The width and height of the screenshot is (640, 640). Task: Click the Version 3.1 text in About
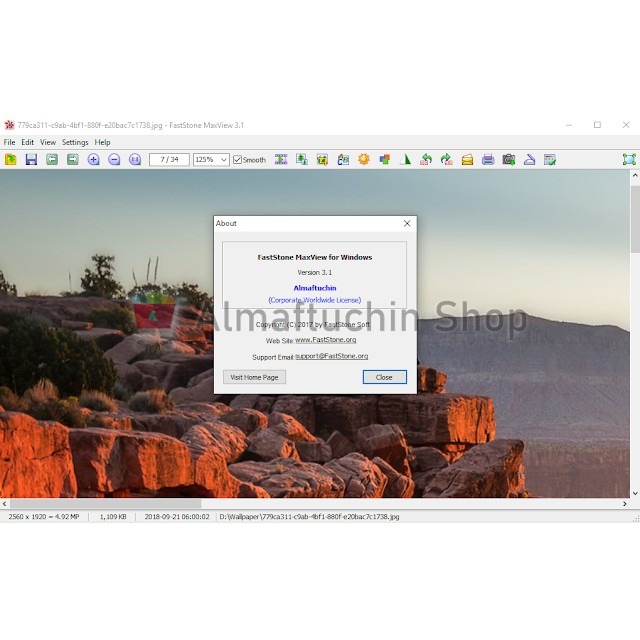pyautogui.click(x=315, y=272)
